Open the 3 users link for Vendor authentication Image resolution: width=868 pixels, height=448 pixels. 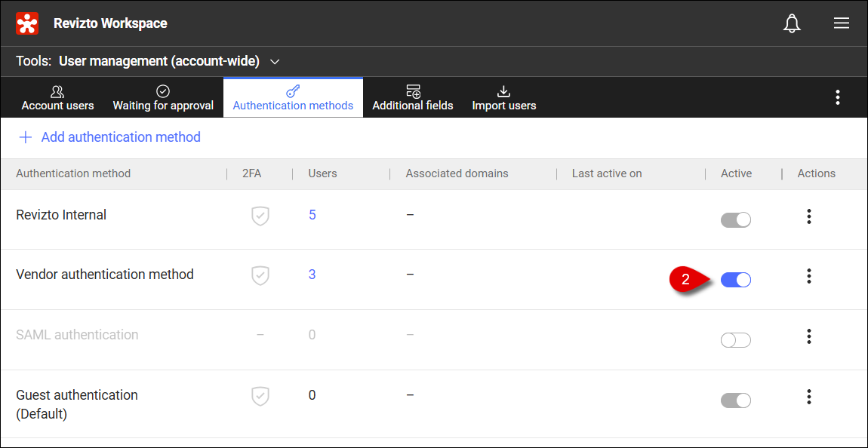tap(312, 275)
